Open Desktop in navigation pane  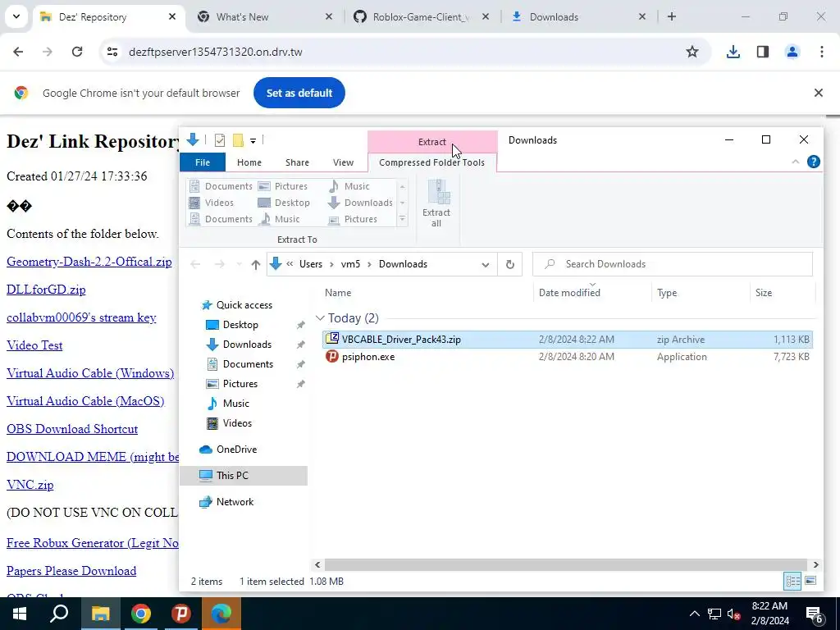tap(240, 325)
